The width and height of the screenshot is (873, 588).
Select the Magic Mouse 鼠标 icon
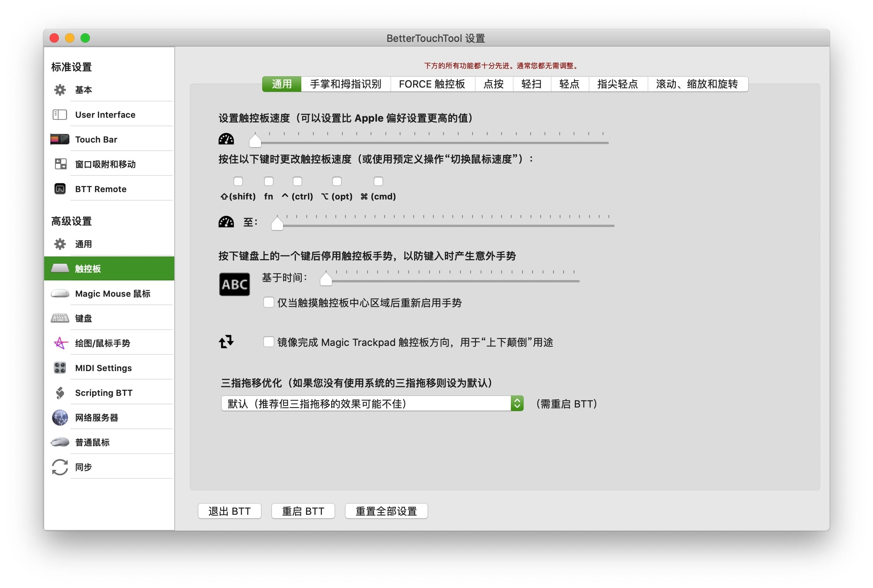(60, 294)
